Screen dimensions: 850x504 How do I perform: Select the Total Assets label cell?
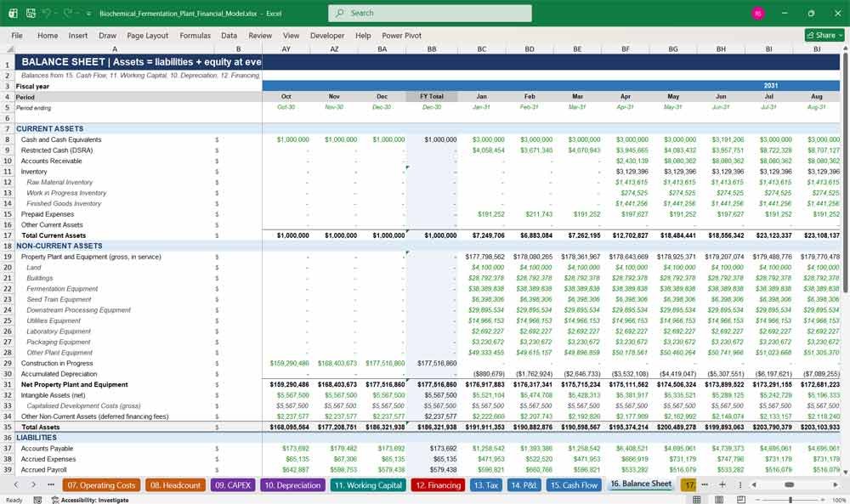[x=115, y=427]
